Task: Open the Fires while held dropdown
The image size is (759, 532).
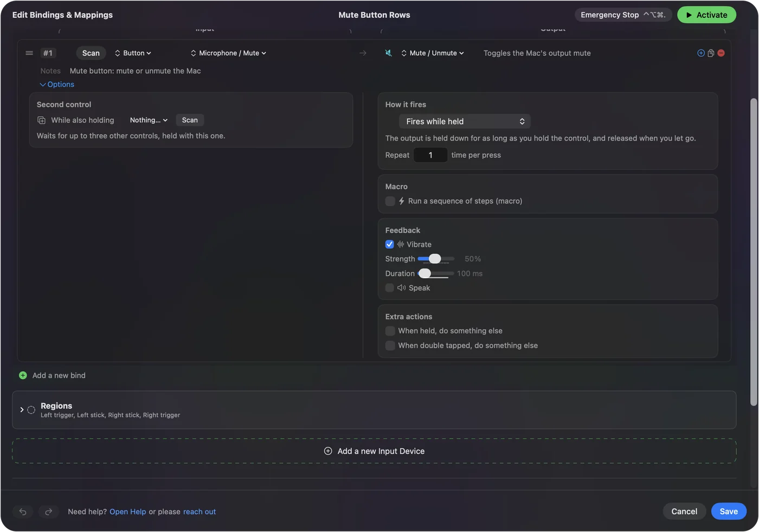Action: [x=465, y=121]
